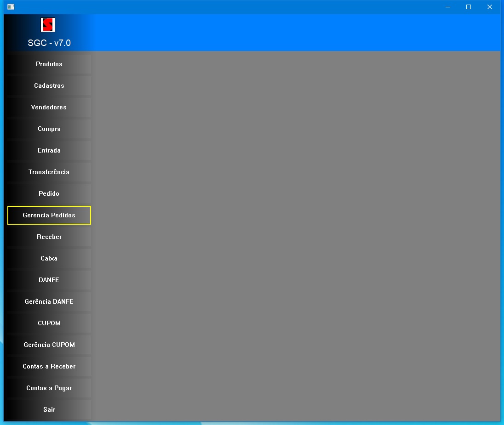Screen dimensions: 504x425
Task: Click the CUPOM option
Action: tap(49, 323)
